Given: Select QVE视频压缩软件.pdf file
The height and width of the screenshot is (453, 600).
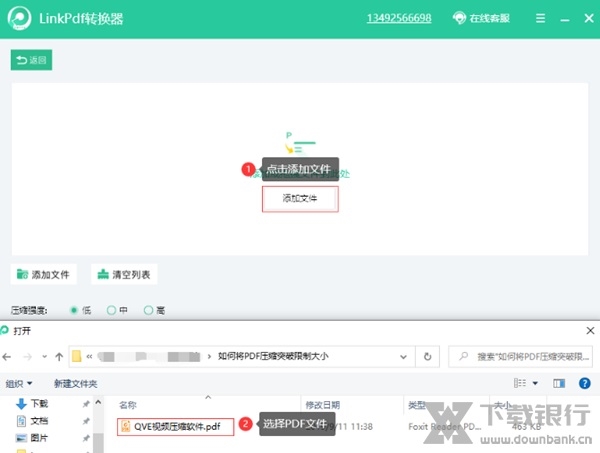Looking at the screenshot, I should pos(175,426).
